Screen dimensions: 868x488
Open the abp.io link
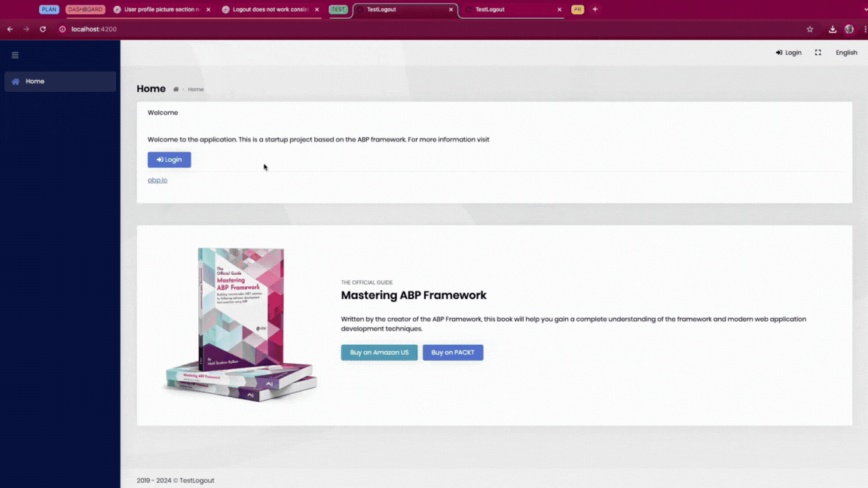(157, 180)
